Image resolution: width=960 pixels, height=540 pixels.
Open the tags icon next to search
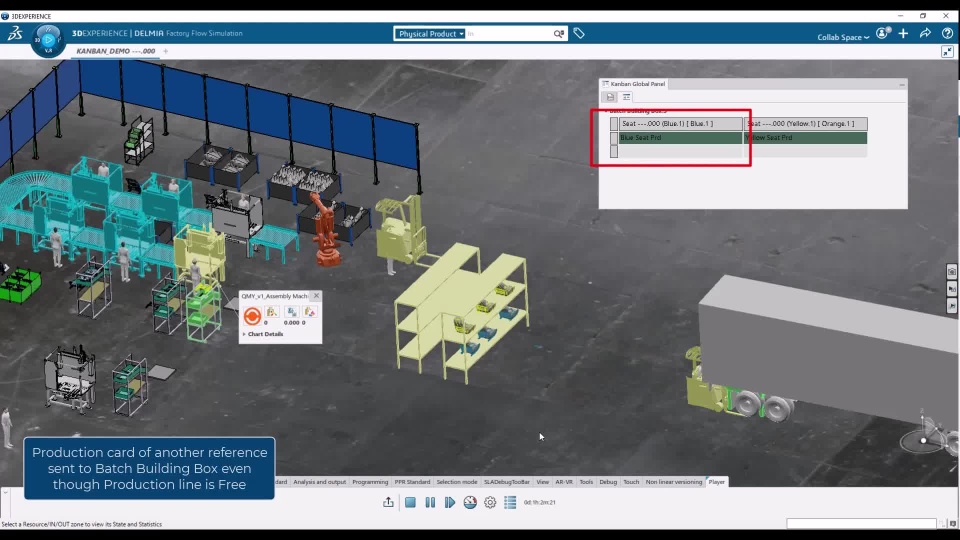579,34
